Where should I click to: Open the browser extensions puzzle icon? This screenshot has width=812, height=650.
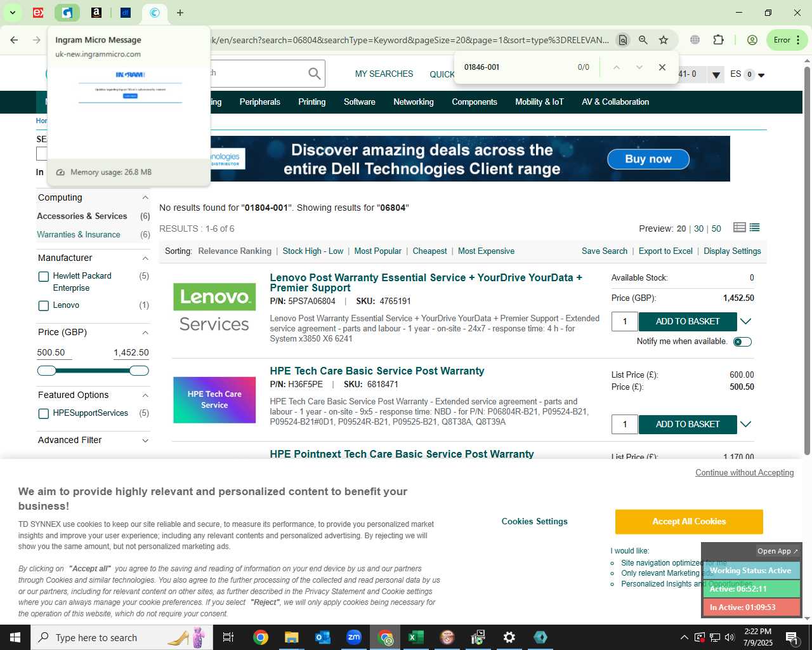coord(718,40)
